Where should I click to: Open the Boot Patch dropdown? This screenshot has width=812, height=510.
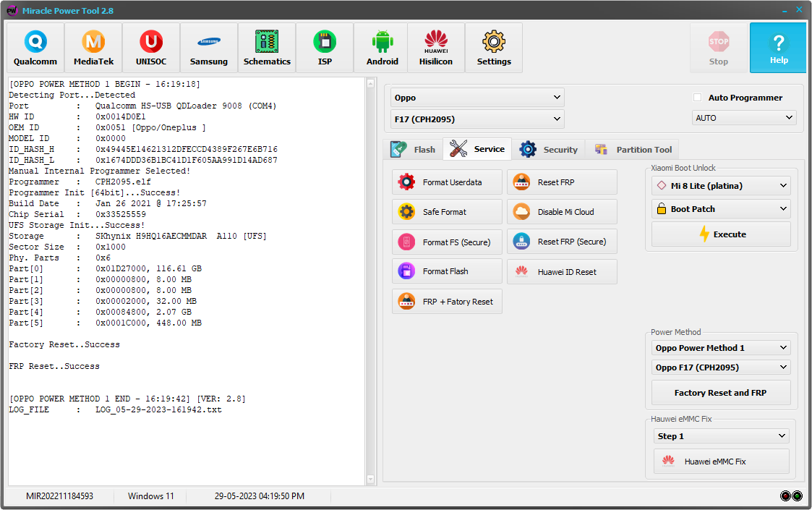point(721,209)
